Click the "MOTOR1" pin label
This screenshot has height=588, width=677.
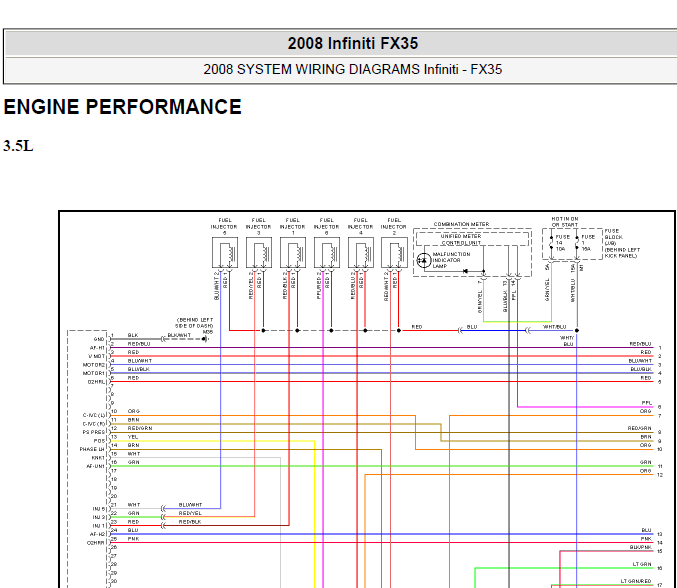pos(94,373)
